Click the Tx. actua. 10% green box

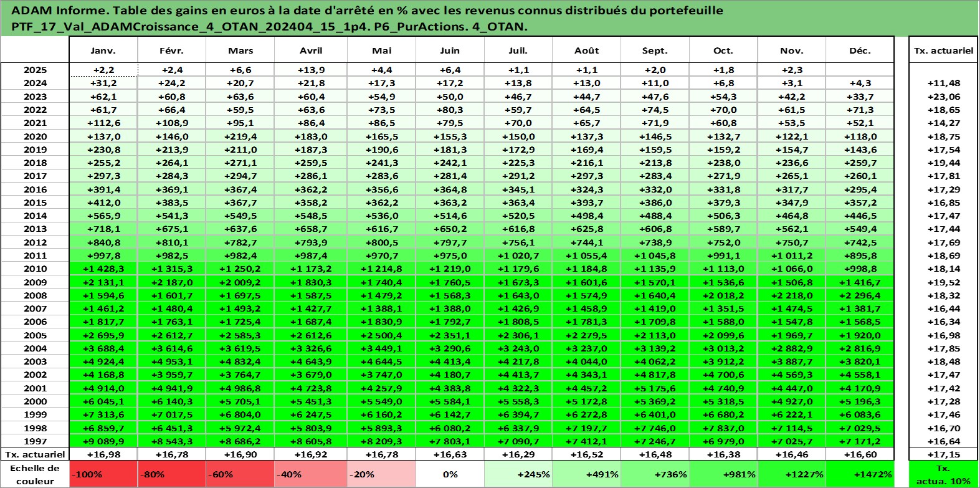(943, 474)
